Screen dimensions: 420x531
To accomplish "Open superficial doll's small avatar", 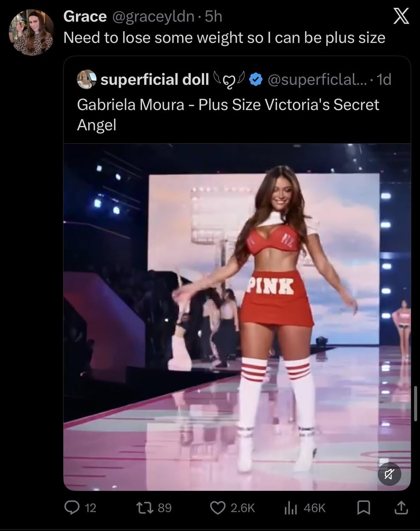I will 87,79.
